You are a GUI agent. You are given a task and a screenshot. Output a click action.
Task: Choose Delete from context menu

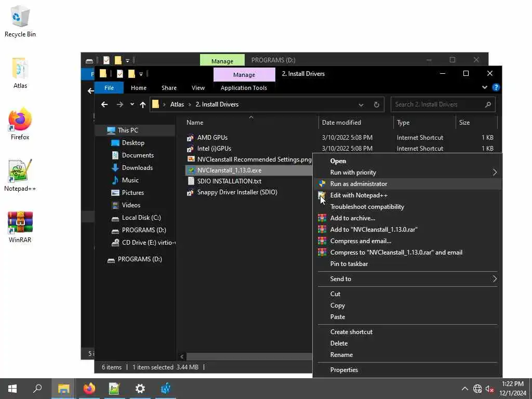[x=407, y=343]
